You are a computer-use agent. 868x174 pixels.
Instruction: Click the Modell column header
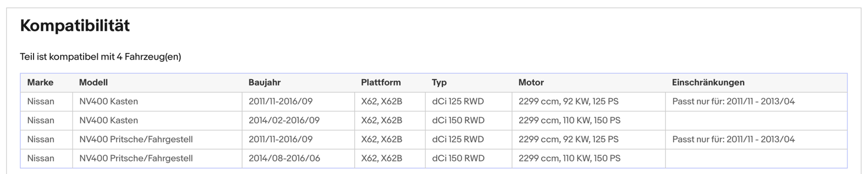click(x=93, y=82)
